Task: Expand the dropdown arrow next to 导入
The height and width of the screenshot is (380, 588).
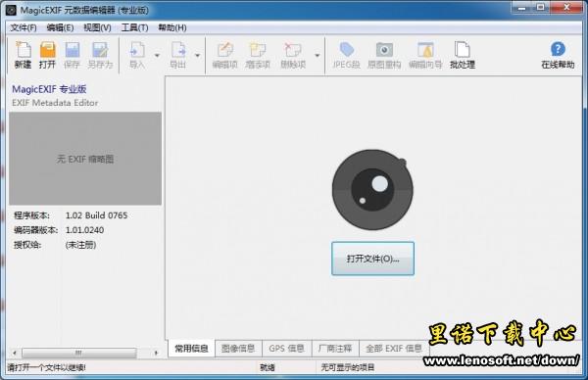Action: 157,56
